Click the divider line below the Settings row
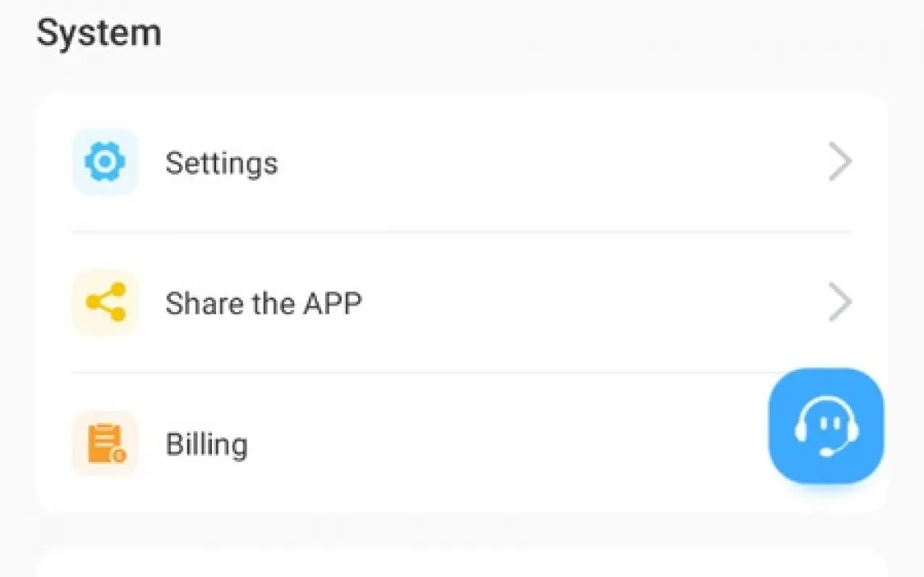 tap(461, 232)
